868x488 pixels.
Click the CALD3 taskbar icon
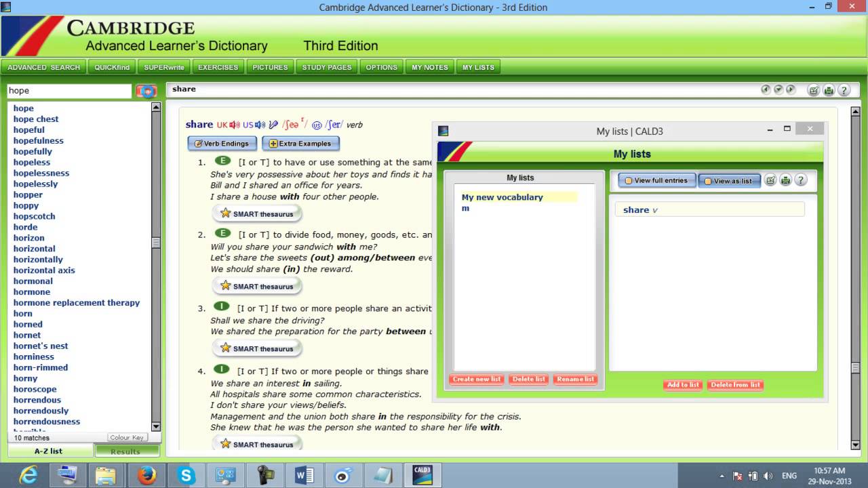pos(422,475)
